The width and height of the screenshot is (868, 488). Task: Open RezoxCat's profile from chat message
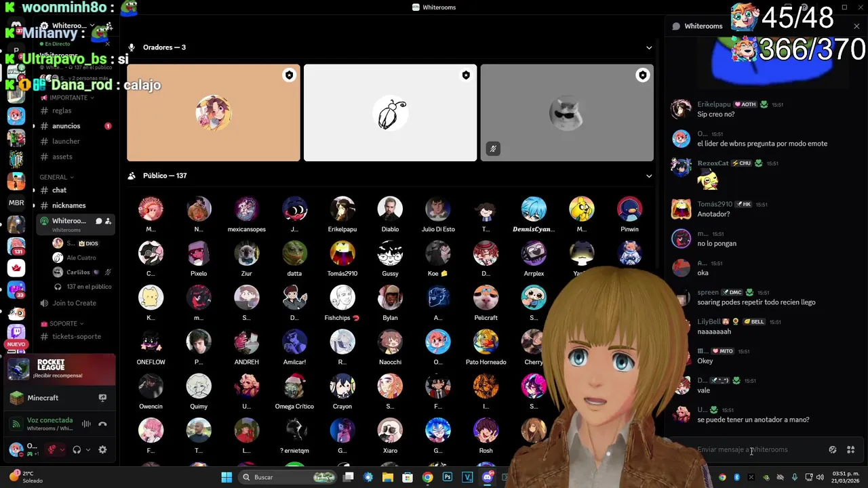click(x=713, y=163)
